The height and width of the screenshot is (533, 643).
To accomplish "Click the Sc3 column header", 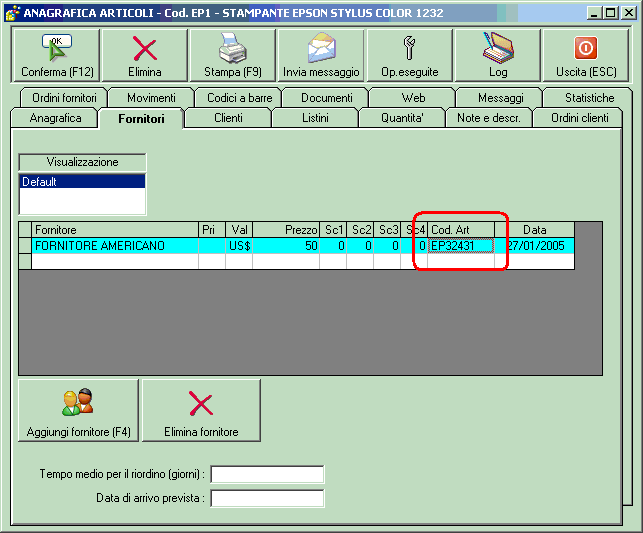I will (x=388, y=230).
